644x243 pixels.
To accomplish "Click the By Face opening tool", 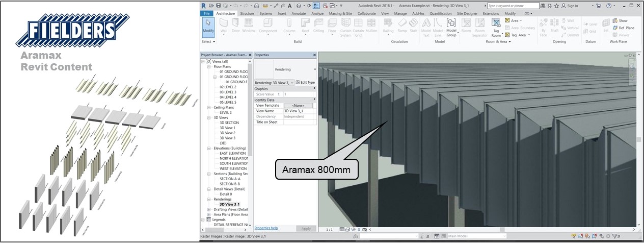I will click(543, 28).
